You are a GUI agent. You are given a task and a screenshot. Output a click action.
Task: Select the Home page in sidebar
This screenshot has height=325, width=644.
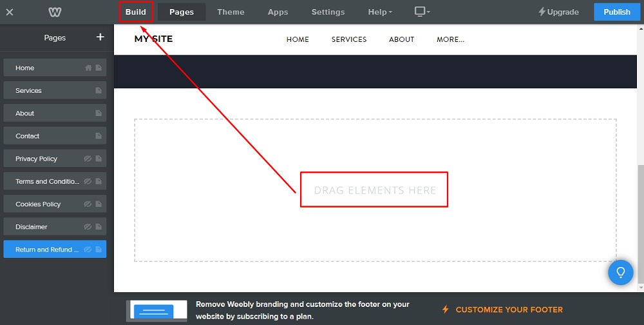55,68
